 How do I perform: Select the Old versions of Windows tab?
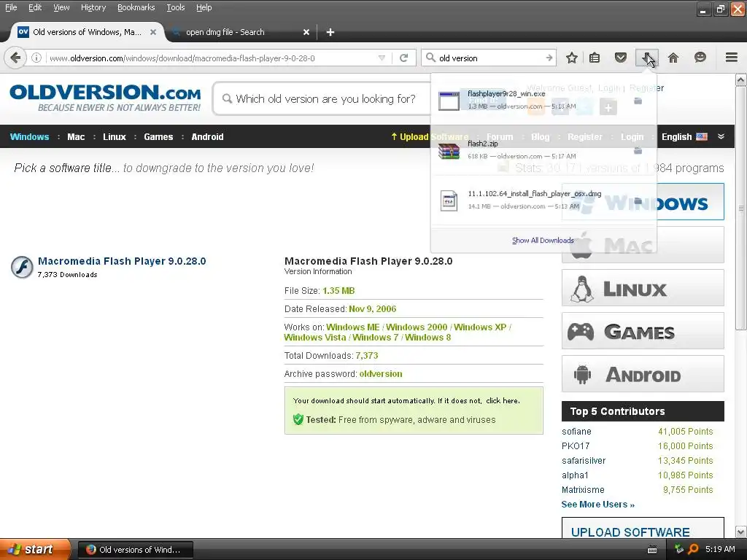pos(87,32)
